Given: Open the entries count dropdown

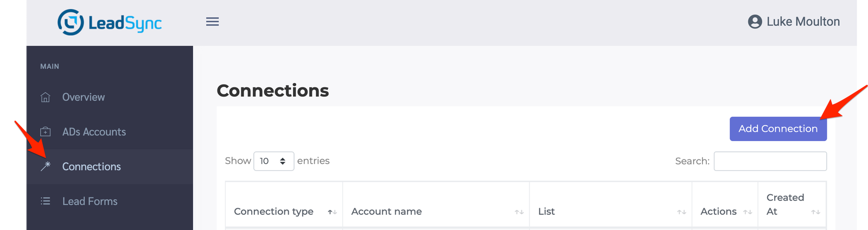Looking at the screenshot, I should pos(273,161).
